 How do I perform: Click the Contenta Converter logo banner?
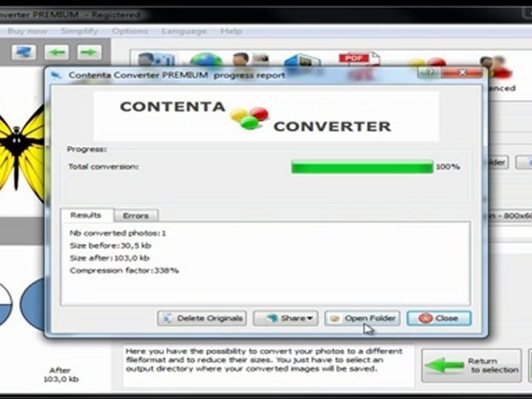pyautogui.click(x=267, y=116)
